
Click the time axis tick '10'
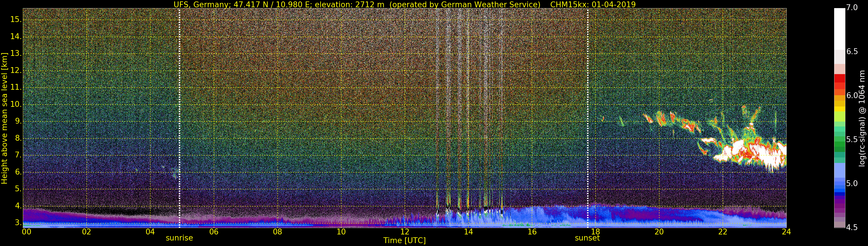tap(341, 232)
